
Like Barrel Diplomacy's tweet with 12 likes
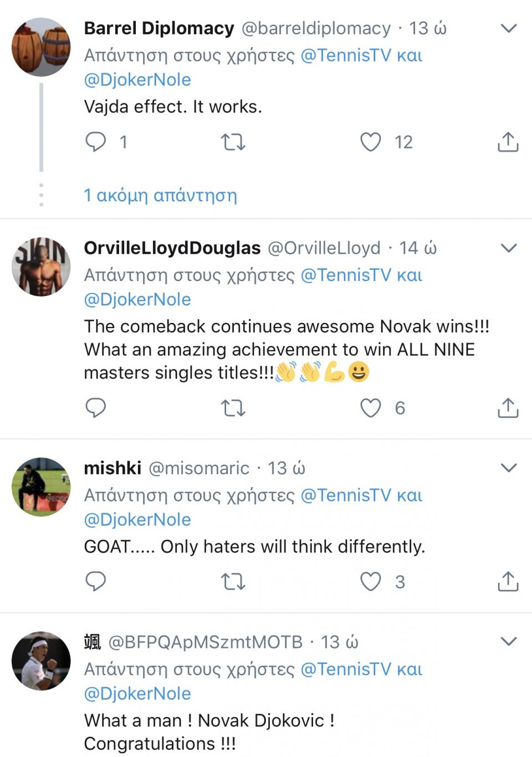[x=371, y=142]
